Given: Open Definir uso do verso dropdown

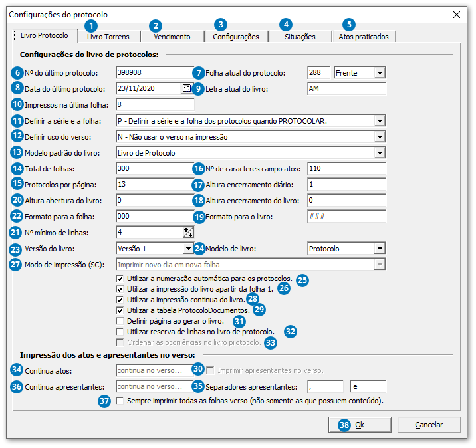Looking at the screenshot, I should pyautogui.click(x=380, y=136).
